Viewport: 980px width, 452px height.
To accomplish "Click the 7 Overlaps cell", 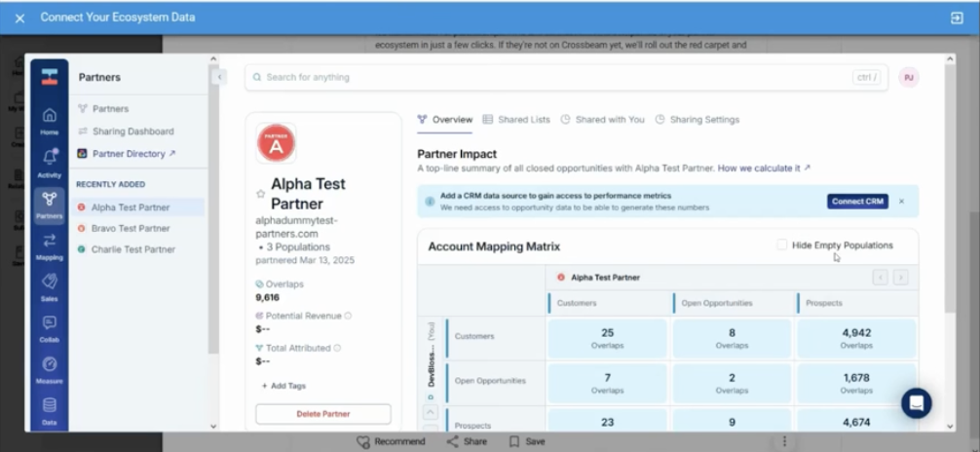I will click(608, 383).
